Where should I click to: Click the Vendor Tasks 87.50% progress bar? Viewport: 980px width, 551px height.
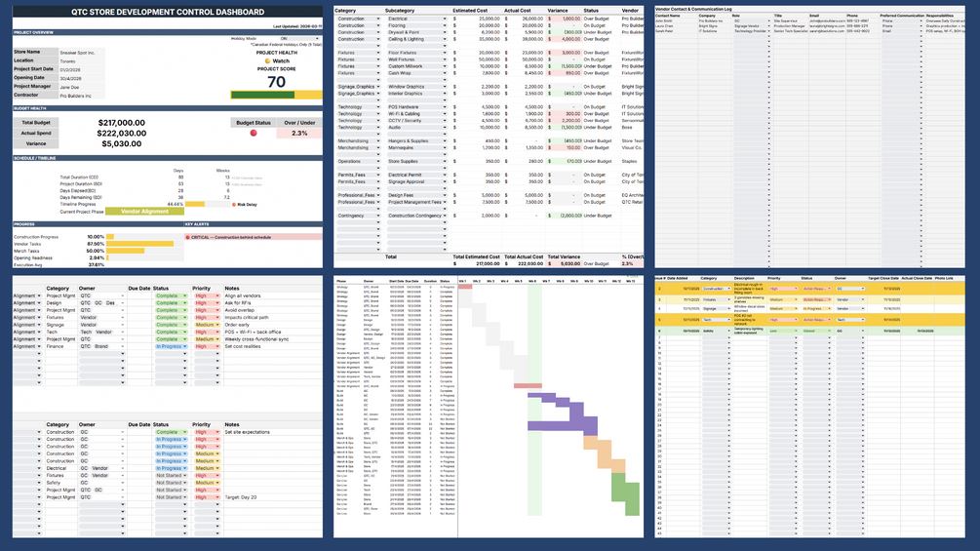(x=140, y=244)
